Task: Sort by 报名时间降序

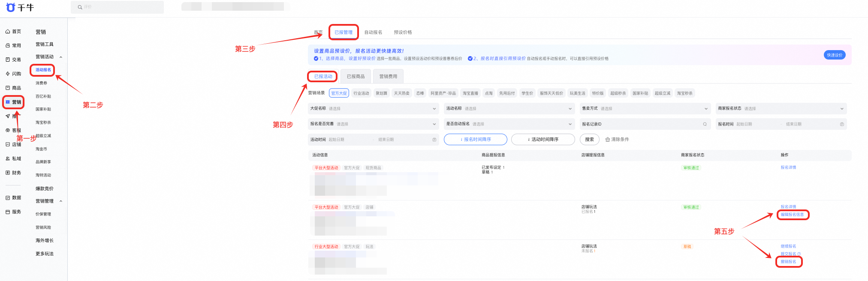Action: pyautogui.click(x=475, y=140)
